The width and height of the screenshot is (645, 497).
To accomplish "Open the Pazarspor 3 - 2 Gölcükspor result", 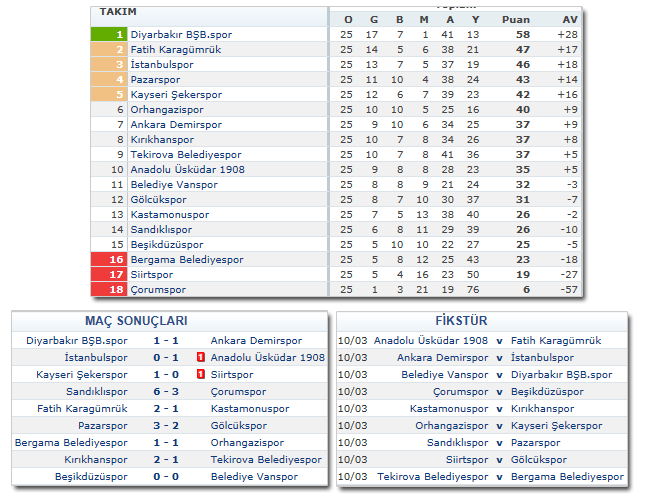I will pyautogui.click(x=168, y=425).
